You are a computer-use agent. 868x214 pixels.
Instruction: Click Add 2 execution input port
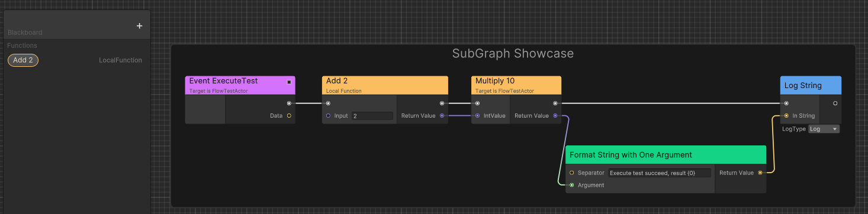coord(328,103)
